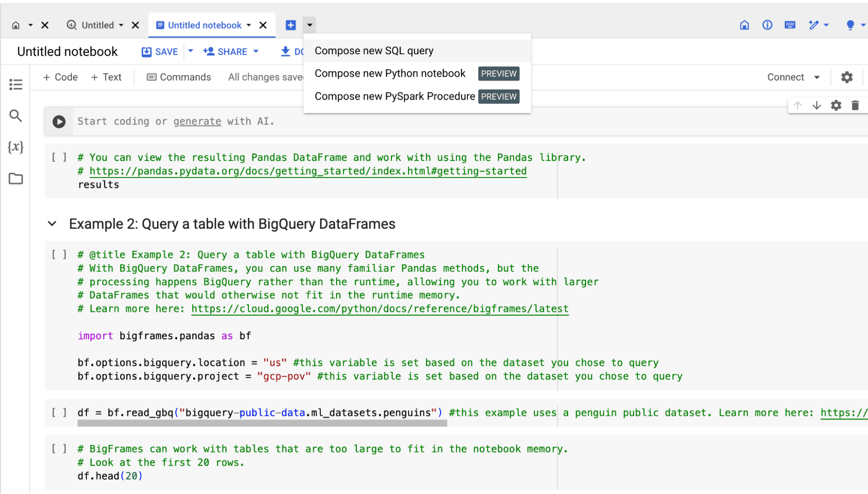
Task: Open the pandas getting-started docs link
Action: (308, 171)
